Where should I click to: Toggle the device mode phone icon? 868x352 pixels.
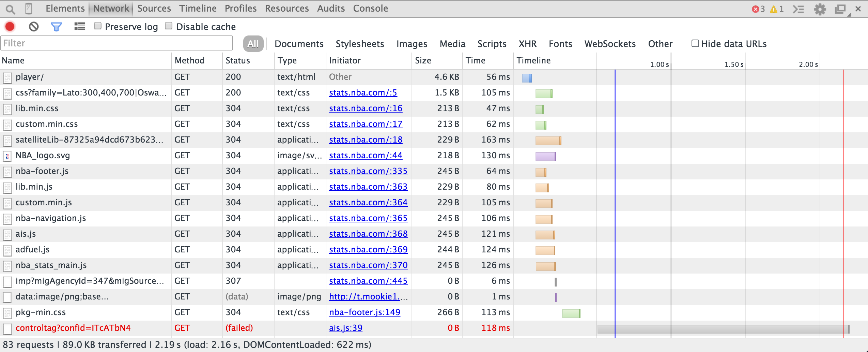click(29, 9)
